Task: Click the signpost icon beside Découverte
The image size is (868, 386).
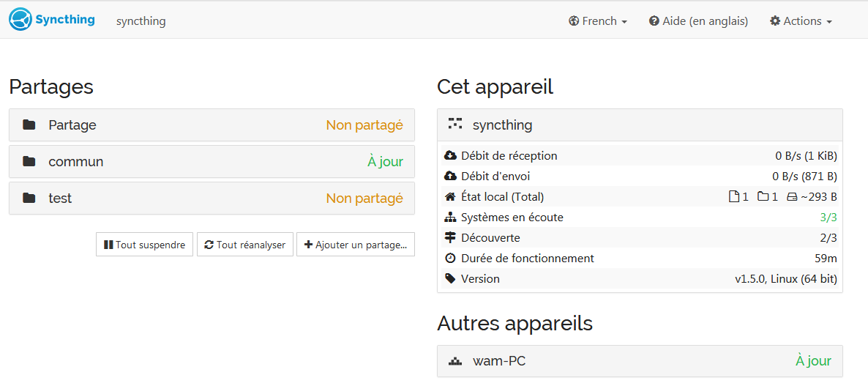Action: pos(451,238)
